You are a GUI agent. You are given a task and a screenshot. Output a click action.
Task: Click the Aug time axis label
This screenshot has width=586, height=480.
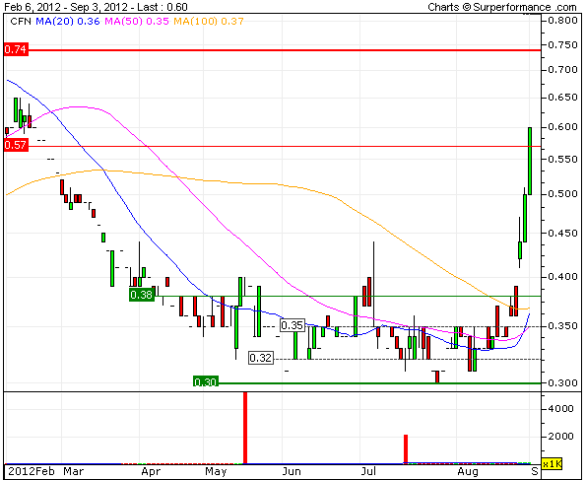[x=468, y=471]
